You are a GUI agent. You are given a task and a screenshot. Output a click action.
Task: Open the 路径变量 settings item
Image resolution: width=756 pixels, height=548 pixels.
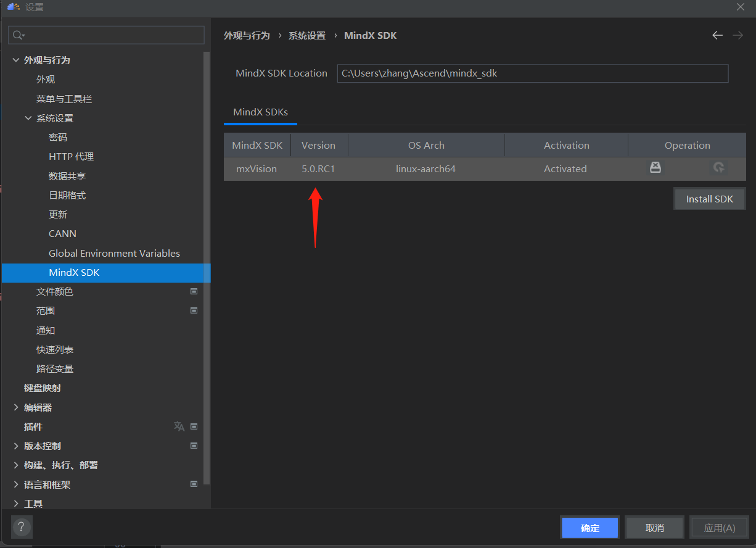click(x=55, y=368)
